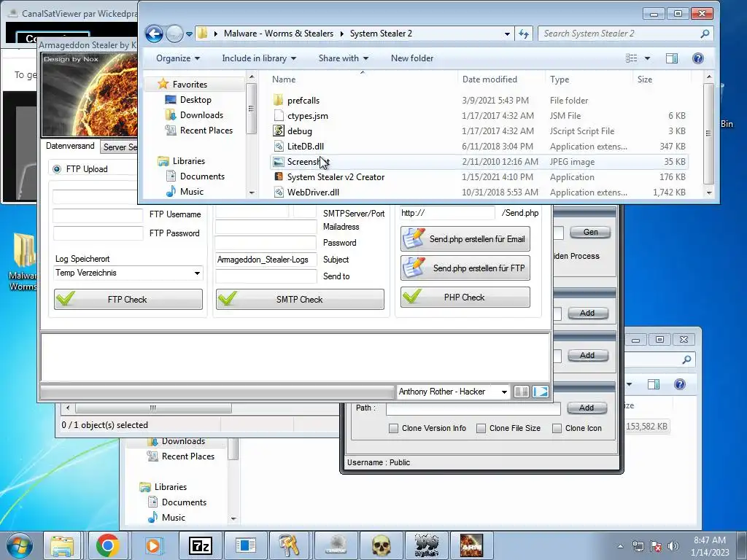The image size is (747, 560).
Task: Expand the Share with dropdown
Action: (344, 58)
